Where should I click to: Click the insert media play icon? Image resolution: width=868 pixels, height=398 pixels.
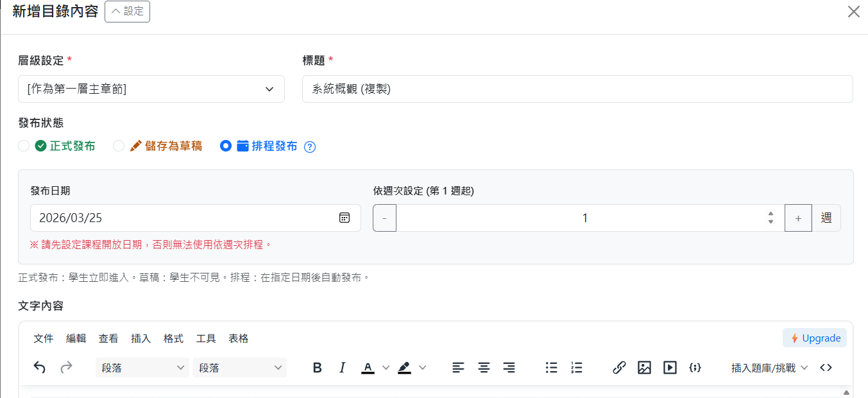coord(670,368)
